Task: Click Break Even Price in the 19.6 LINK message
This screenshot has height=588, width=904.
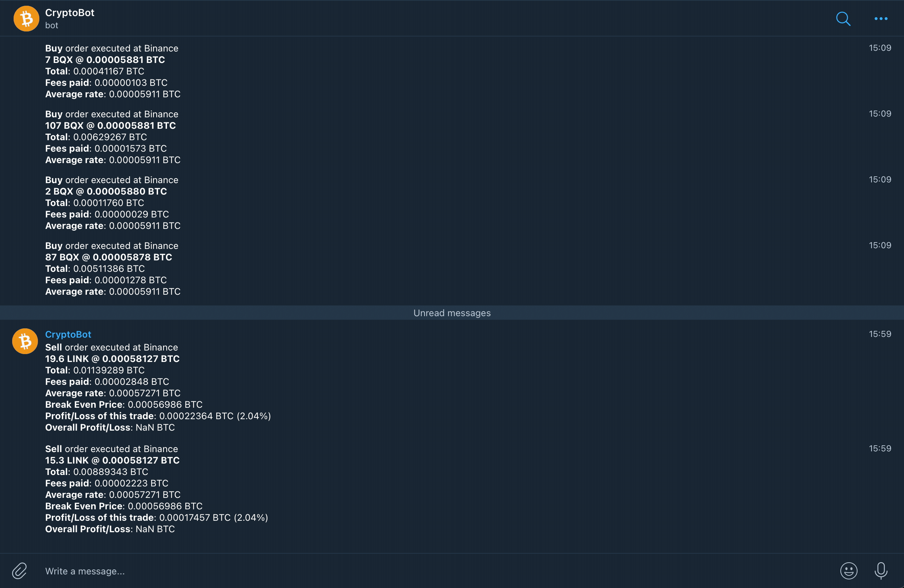Action: point(124,404)
